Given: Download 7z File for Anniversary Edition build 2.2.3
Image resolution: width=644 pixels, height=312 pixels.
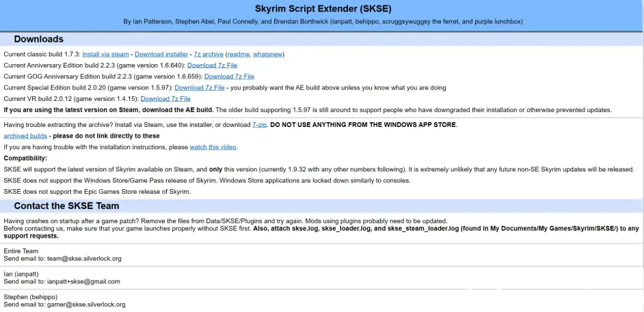Looking at the screenshot, I should coord(212,66).
